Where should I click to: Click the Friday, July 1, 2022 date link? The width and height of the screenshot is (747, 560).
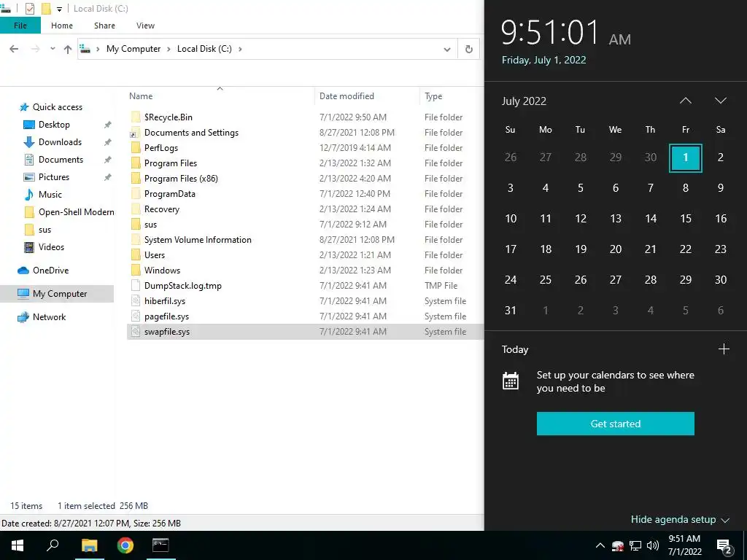[543, 61]
